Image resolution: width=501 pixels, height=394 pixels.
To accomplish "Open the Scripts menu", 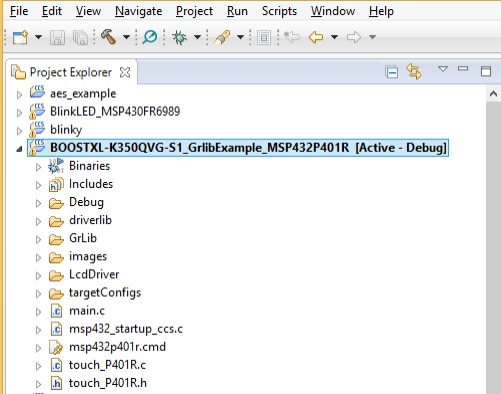I will (279, 11).
